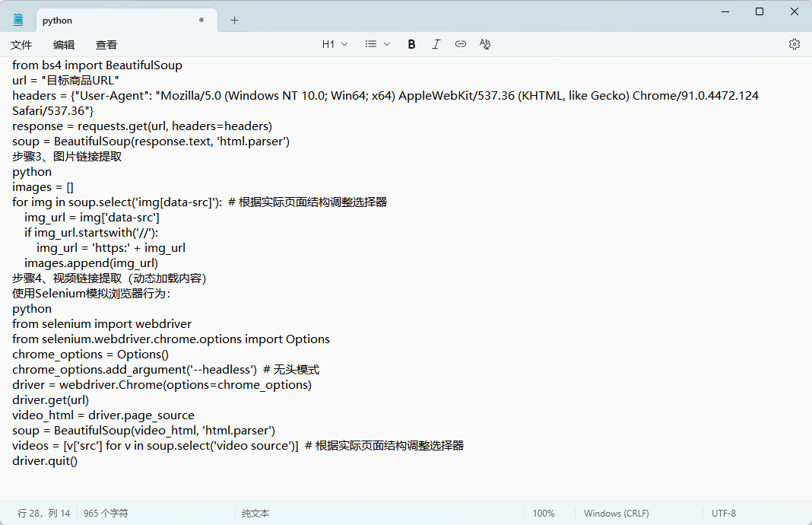
Task: Select the python tab
Action: [127, 21]
